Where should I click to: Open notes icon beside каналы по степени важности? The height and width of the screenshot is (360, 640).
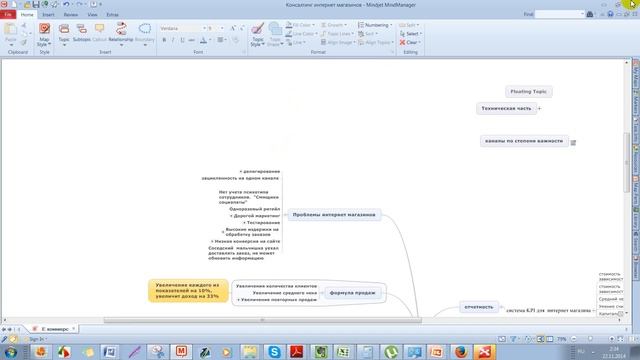pyautogui.click(x=573, y=142)
